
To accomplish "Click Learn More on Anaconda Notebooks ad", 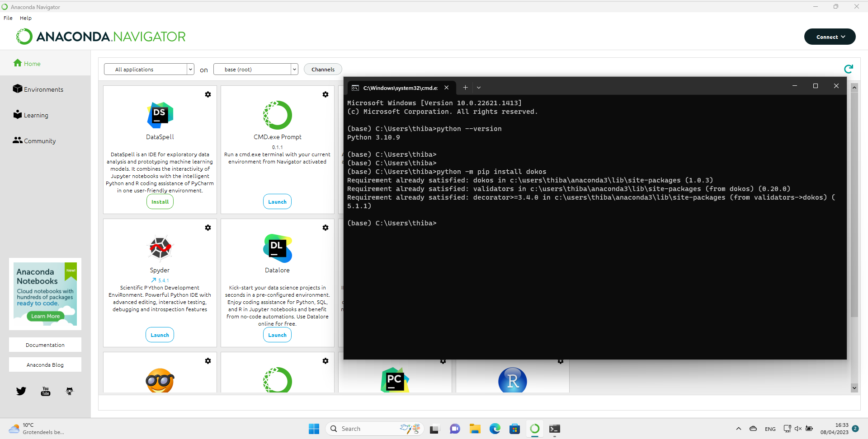I will pos(45,316).
